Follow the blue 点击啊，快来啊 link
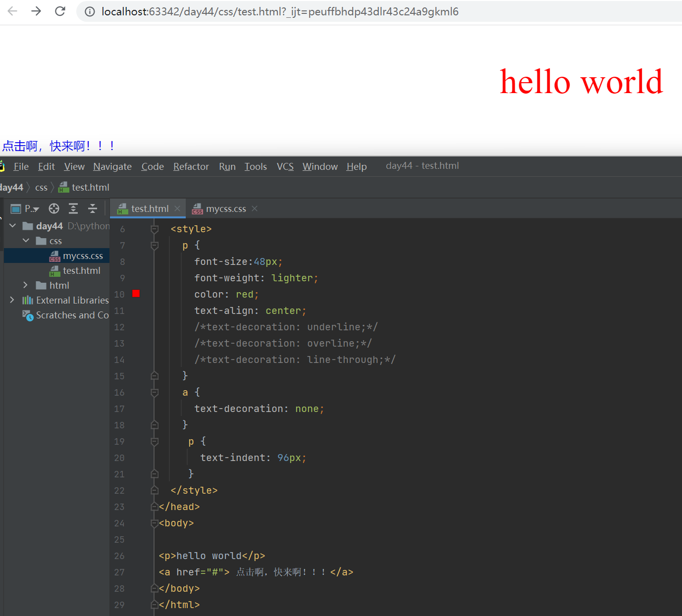Viewport: 682px width, 616px height. tap(58, 146)
